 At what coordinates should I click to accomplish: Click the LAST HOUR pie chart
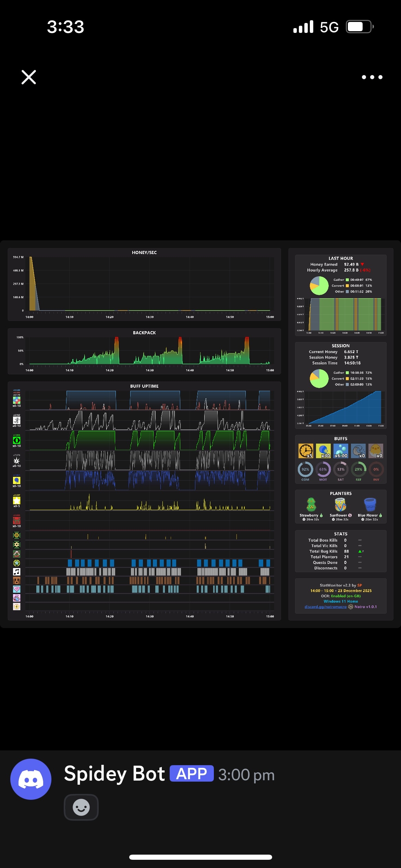point(319,286)
